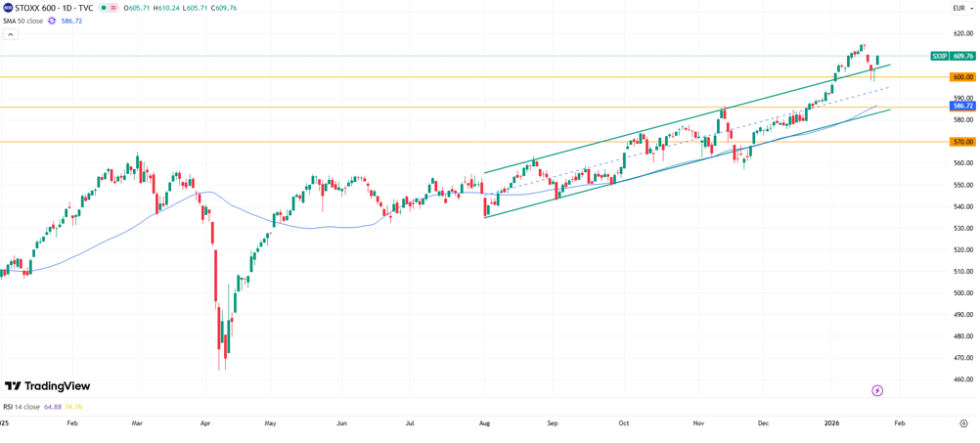Click the blue 586.72 SMA price label
Screen dimensions: 980x443
click(962, 106)
